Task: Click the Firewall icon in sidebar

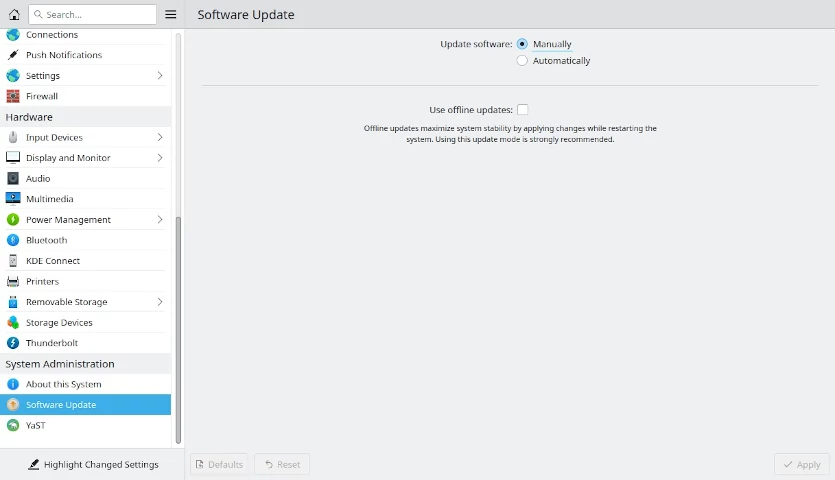Action: click(13, 97)
